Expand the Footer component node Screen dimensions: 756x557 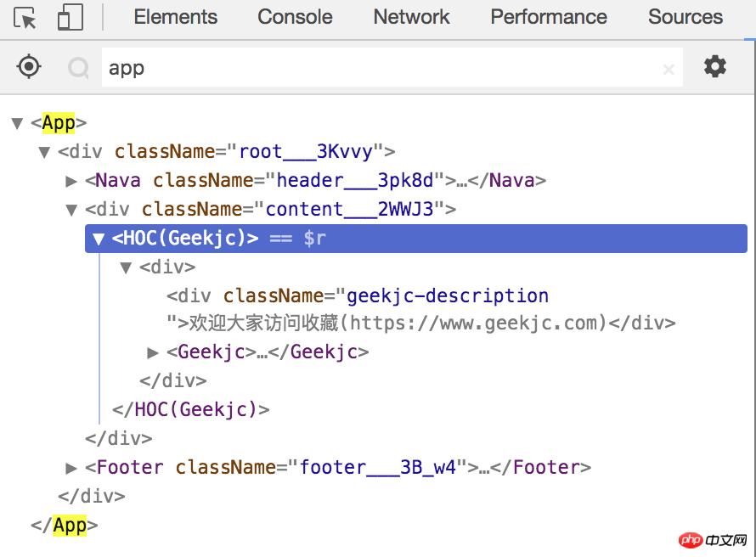72,468
